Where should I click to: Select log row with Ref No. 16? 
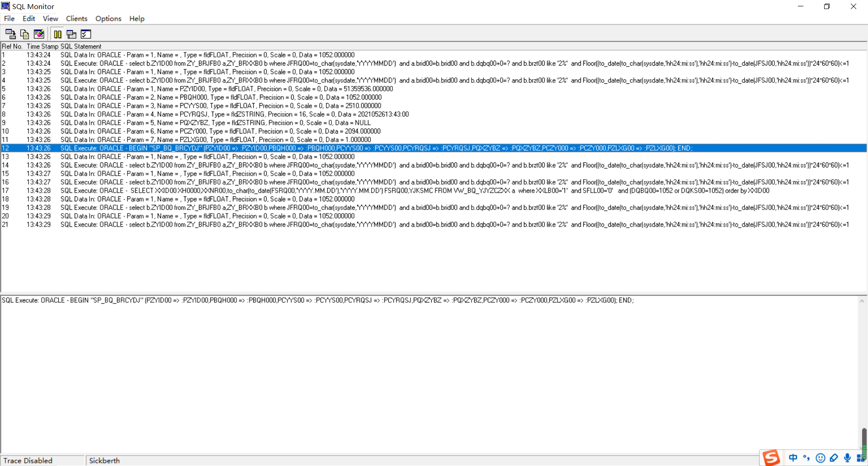click(434, 182)
